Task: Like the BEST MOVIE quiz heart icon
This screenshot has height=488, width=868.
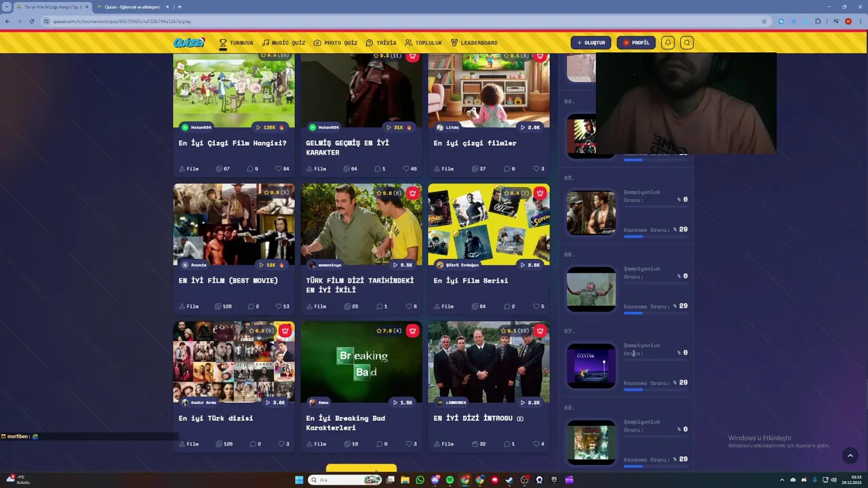Action: (282, 306)
